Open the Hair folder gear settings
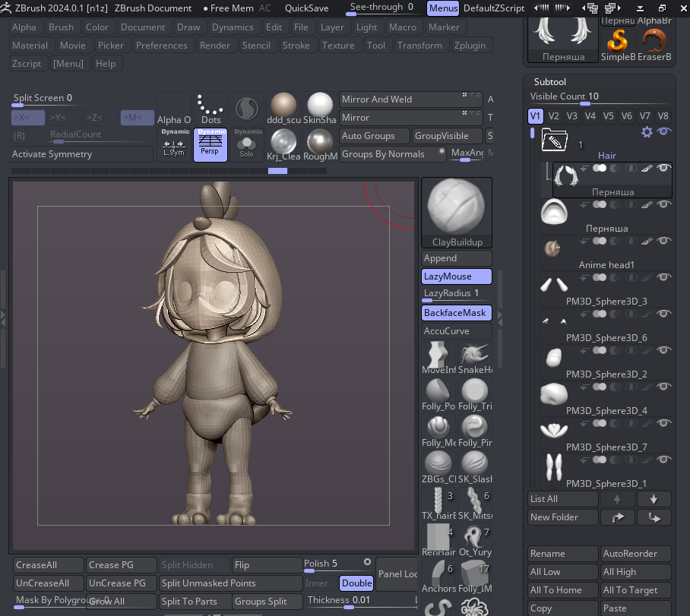Screen dimensions: 690x616 [x=647, y=132]
